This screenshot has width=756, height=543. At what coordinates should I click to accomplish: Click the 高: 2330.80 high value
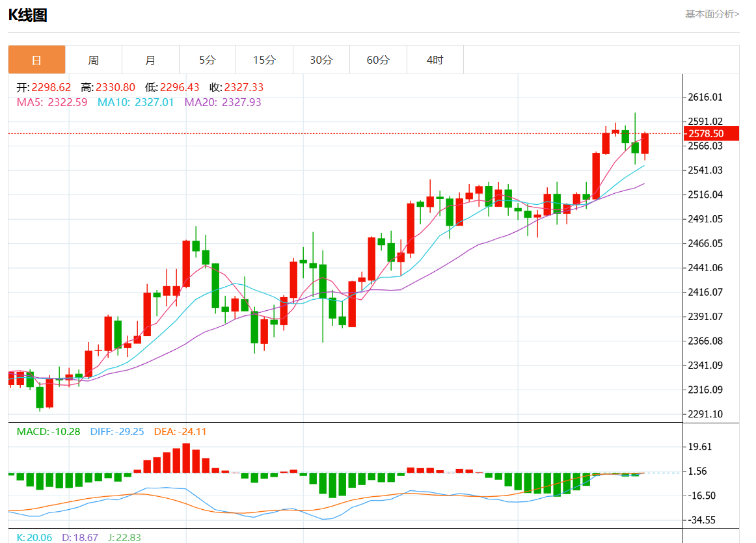click(108, 87)
